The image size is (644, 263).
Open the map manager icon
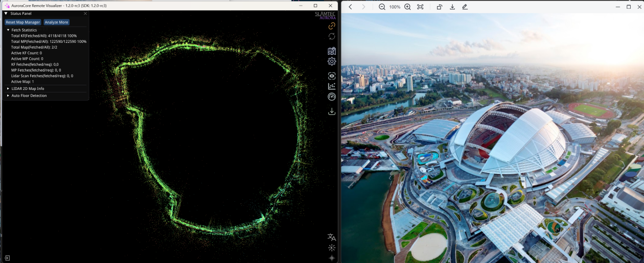(332, 51)
